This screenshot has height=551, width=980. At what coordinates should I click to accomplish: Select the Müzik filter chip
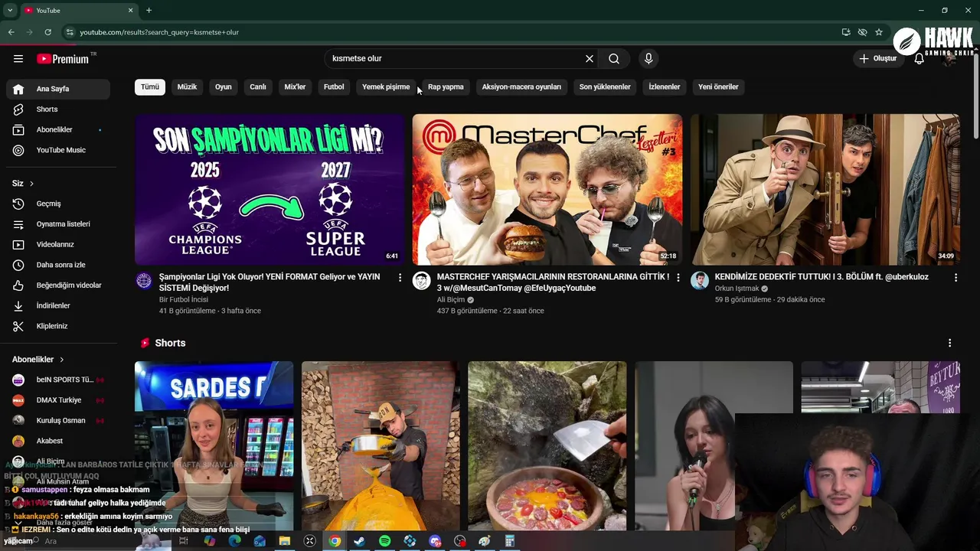pos(187,87)
